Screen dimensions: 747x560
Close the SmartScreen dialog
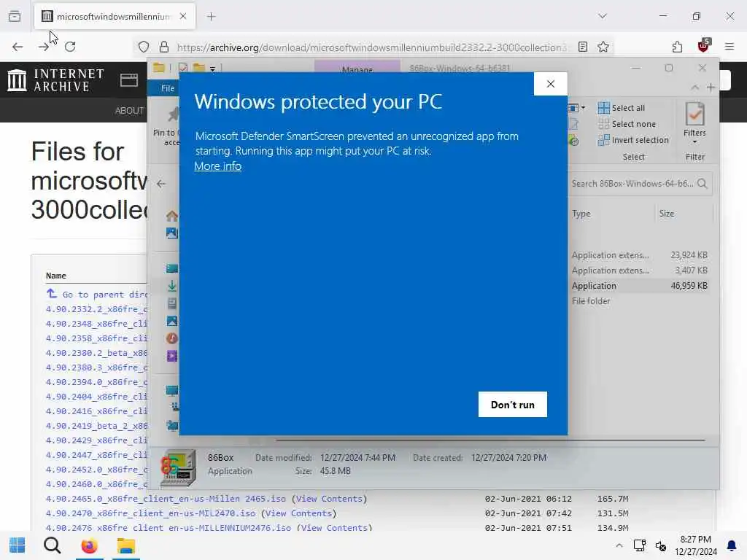551,84
